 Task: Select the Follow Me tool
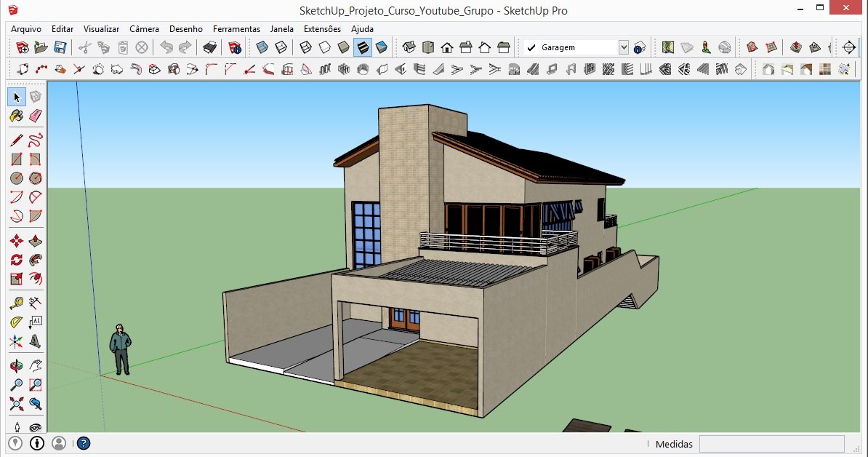(x=36, y=260)
